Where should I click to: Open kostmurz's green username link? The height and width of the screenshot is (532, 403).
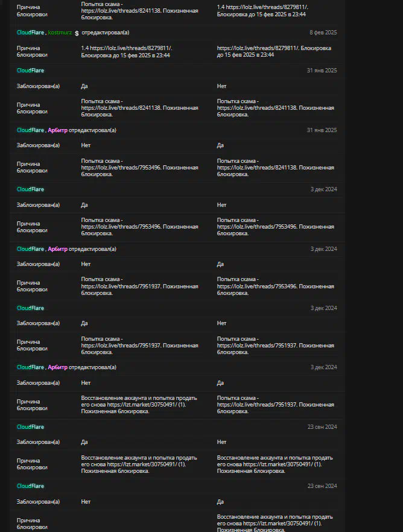60,33
